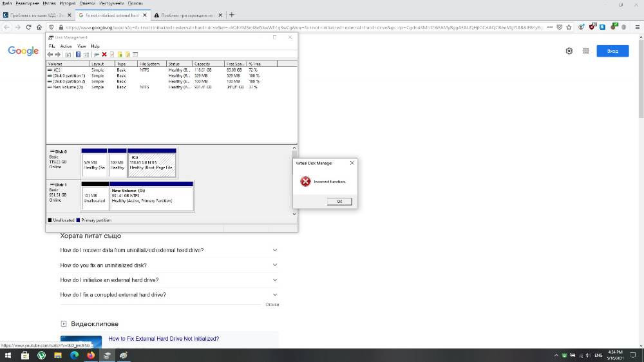Click the red X delete icon in Disk Management toolbar
Viewport: 644px width, 362px height.
104,54
